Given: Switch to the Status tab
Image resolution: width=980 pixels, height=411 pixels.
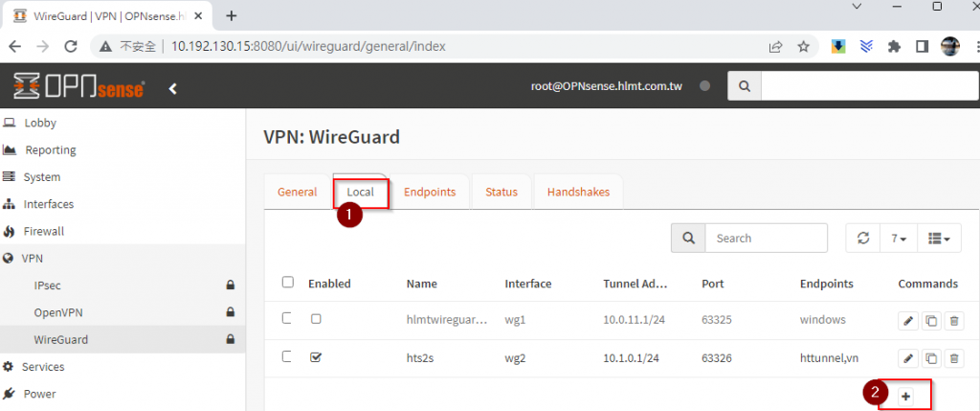Looking at the screenshot, I should point(501,192).
